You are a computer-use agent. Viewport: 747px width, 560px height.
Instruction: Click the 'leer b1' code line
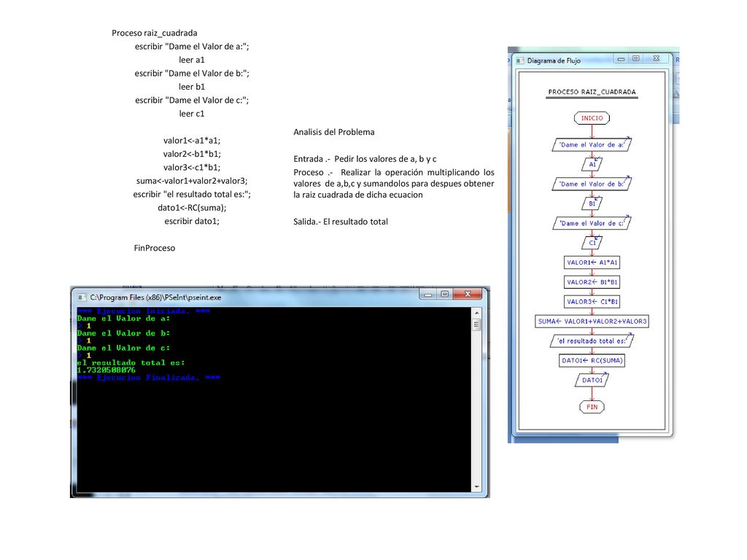pyautogui.click(x=192, y=87)
